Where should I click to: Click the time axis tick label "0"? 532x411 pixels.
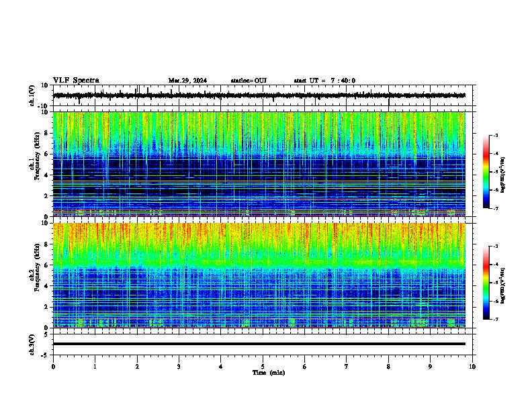click(53, 367)
